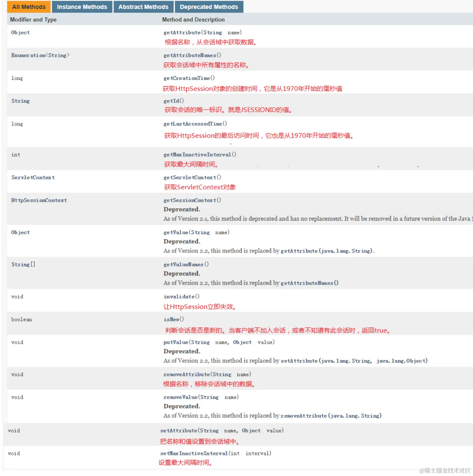Click the red JSESSIONID description text
Image resolution: width=473 pixels, height=476 pixels.
tap(228, 110)
